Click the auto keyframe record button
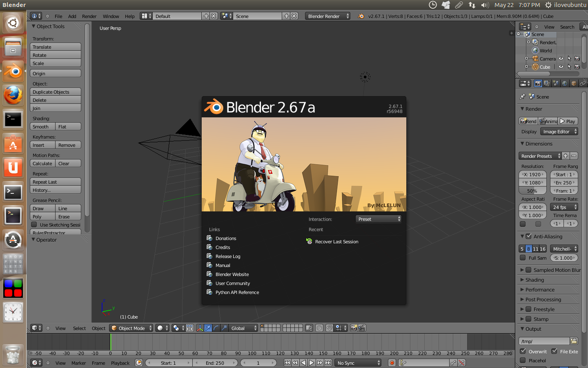Screen dimensions: 588x368 point(392,363)
